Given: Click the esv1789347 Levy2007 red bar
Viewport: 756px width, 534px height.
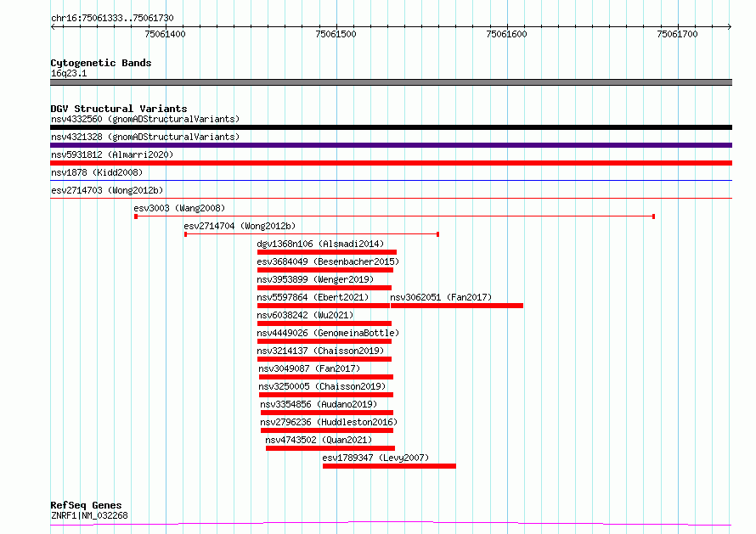Looking at the screenshot, I should point(390,466).
